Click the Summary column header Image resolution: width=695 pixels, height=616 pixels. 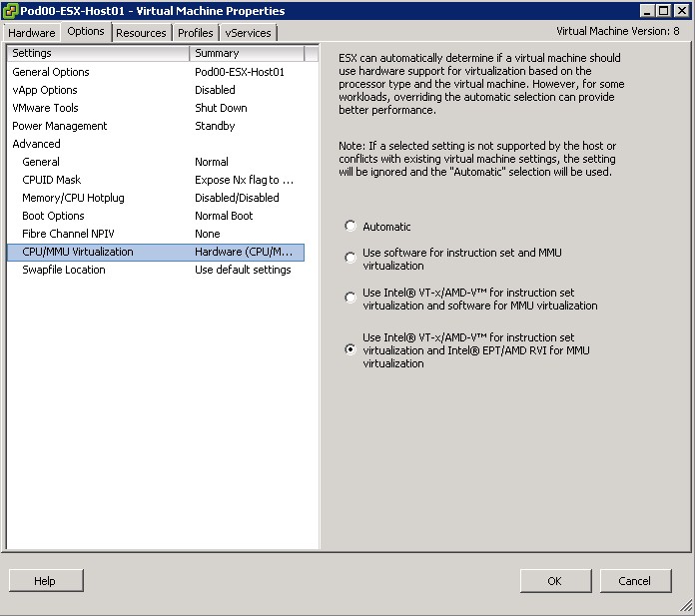pyautogui.click(x=247, y=53)
